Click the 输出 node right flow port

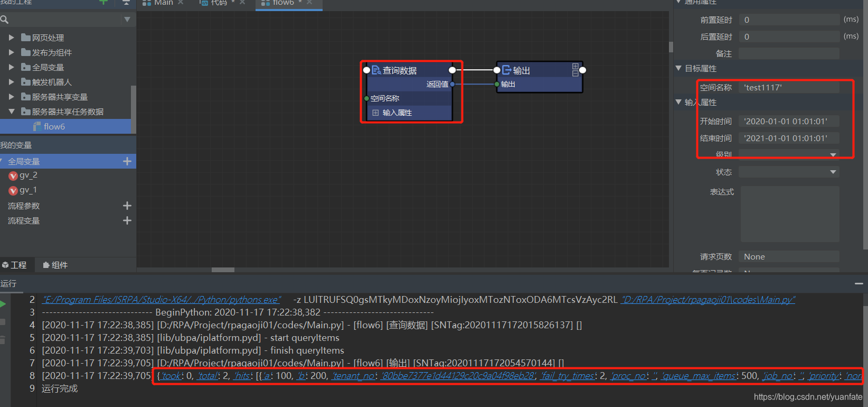click(x=583, y=70)
